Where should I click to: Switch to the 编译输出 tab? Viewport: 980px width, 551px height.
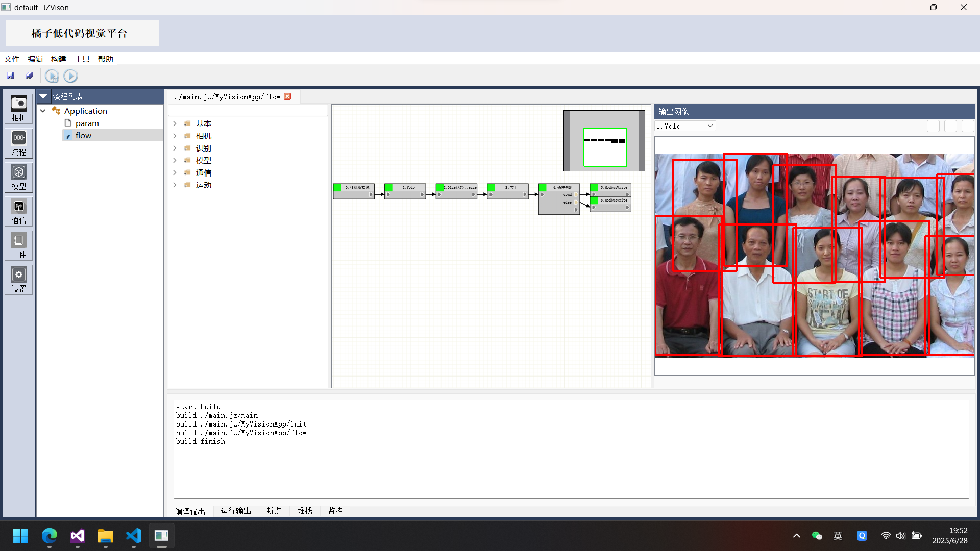click(190, 511)
